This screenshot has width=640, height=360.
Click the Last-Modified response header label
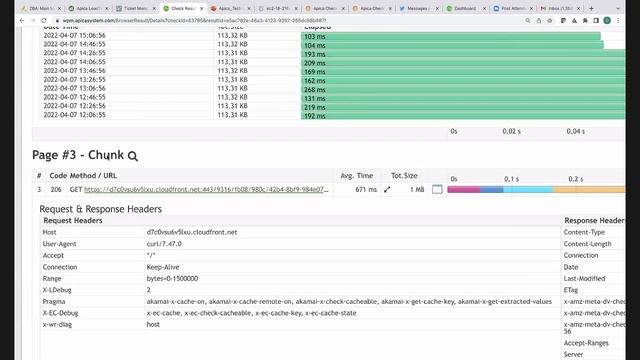click(584, 278)
